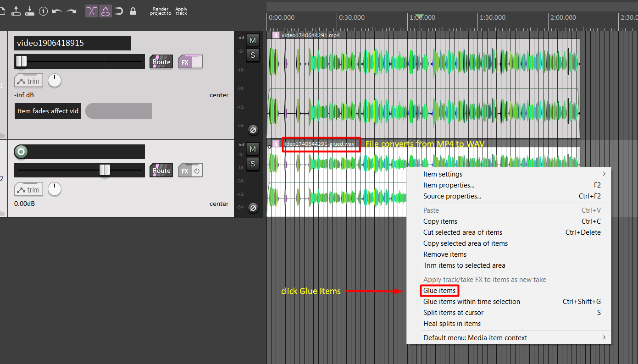
Task: Click the Route button on track 2
Action: point(161,171)
